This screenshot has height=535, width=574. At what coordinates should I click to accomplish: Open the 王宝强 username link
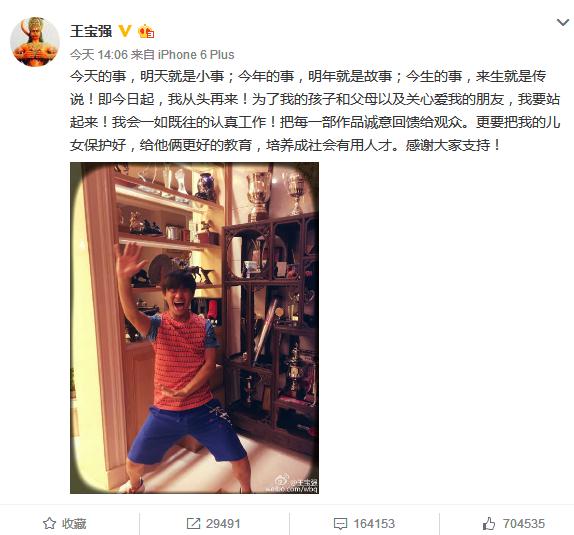pyautogui.click(x=91, y=31)
